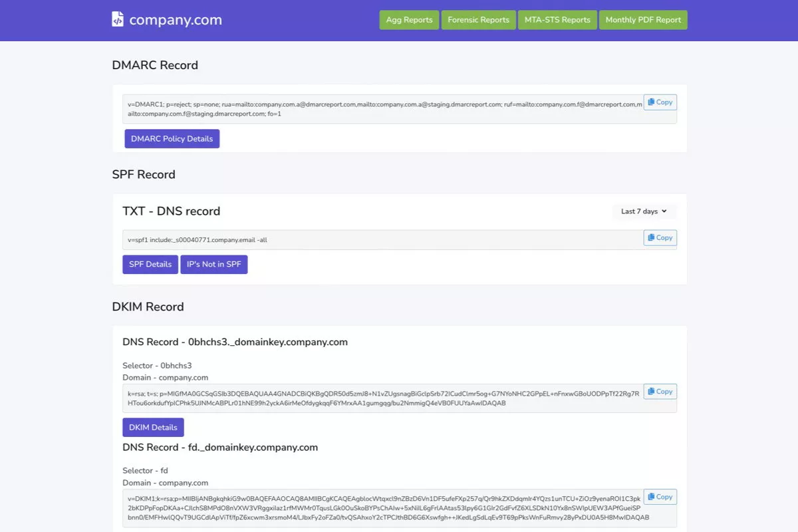Show IP's Not in SPF
The width and height of the screenshot is (798, 532).
point(213,264)
